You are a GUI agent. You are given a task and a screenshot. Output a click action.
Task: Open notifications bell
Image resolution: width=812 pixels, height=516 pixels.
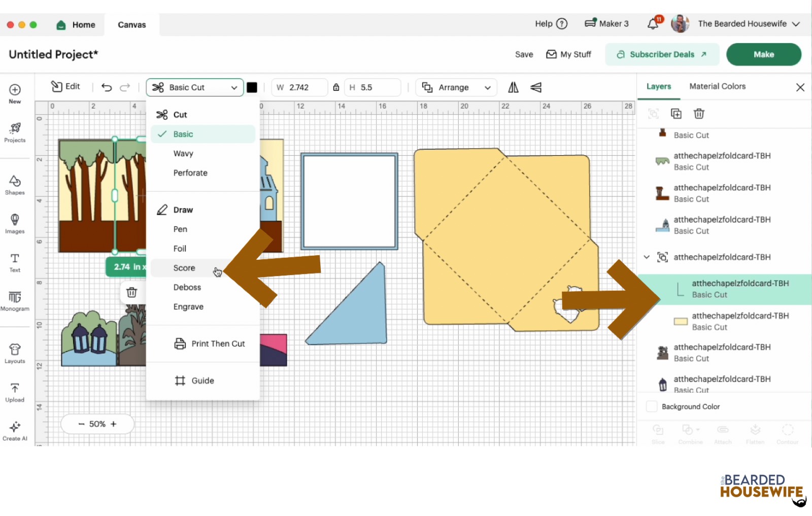tap(653, 24)
